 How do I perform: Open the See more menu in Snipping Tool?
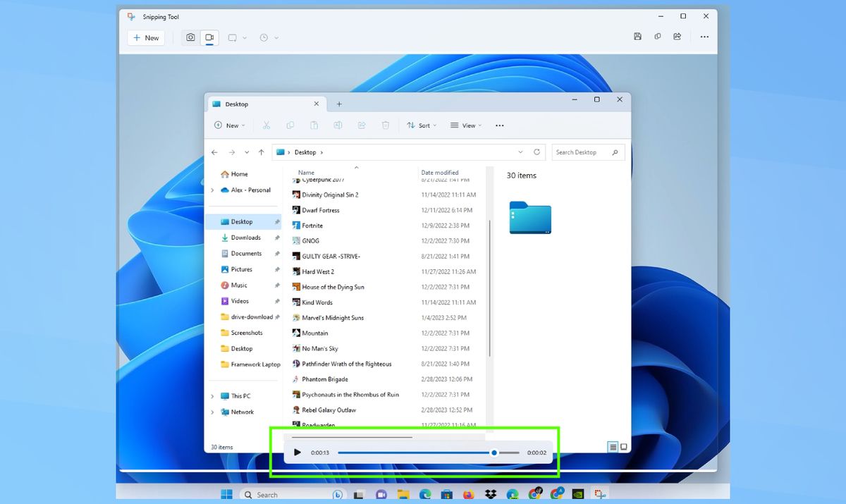tap(704, 36)
